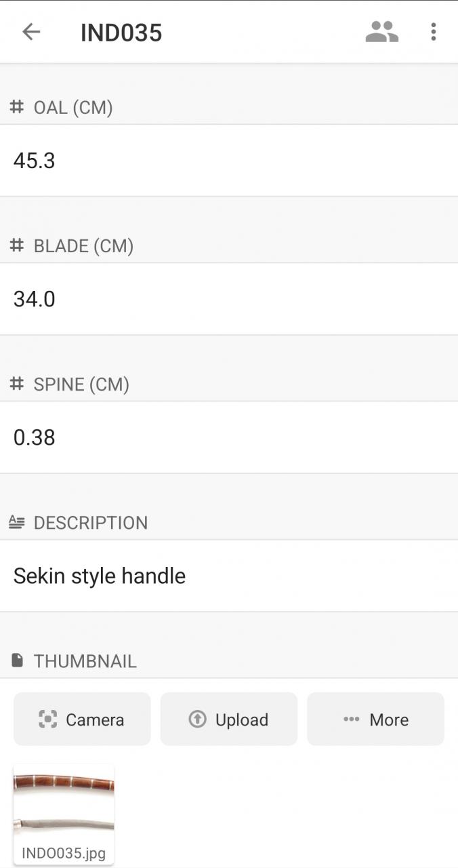This screenshot has height=868, width=458.
Task: Select the INDO035.jpg file name
Action: (64, 853)
